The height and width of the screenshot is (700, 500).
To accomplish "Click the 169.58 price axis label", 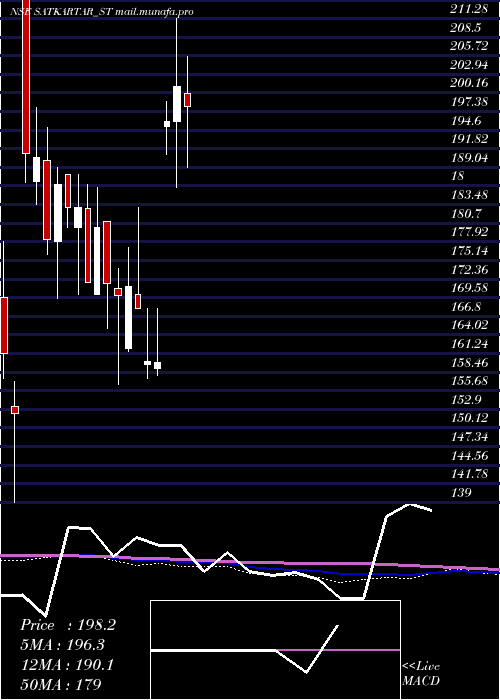I will pyautogui.click(x=469, y=288).
